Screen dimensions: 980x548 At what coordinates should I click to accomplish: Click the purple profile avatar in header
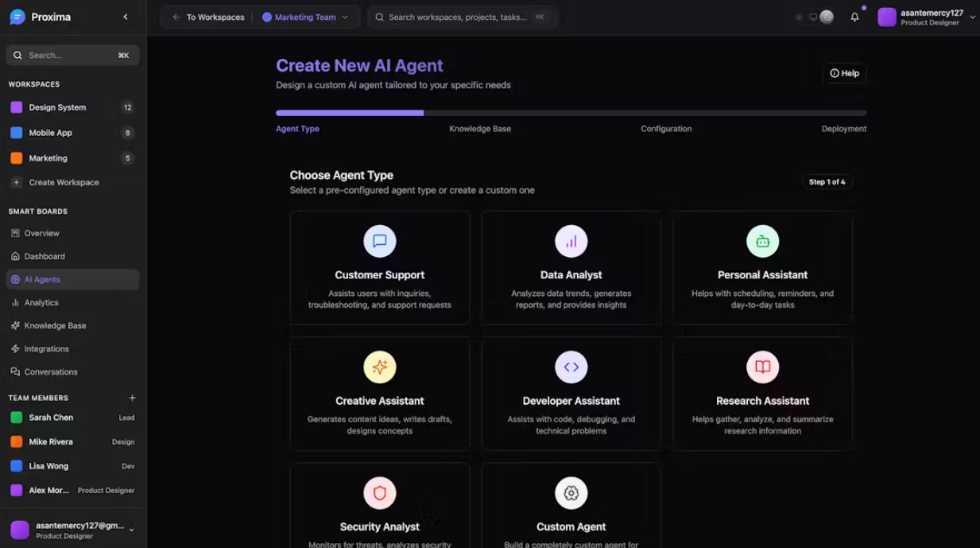pyautogui.click(x=887, y=17)
